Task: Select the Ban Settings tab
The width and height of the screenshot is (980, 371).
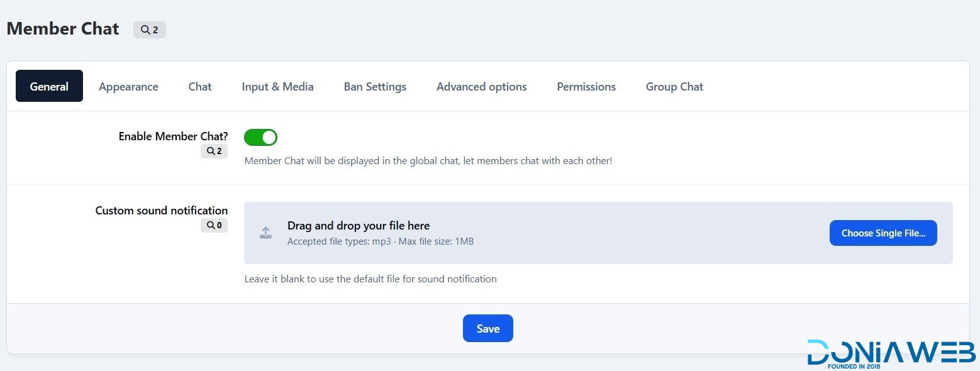Action: 375,86
